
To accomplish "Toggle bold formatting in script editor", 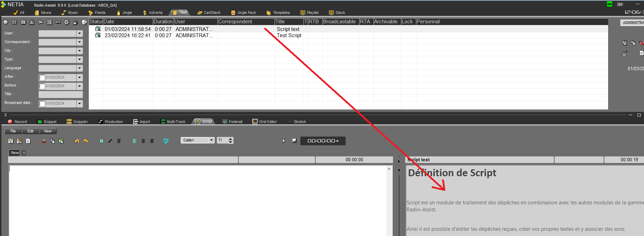I will (101, 141).
